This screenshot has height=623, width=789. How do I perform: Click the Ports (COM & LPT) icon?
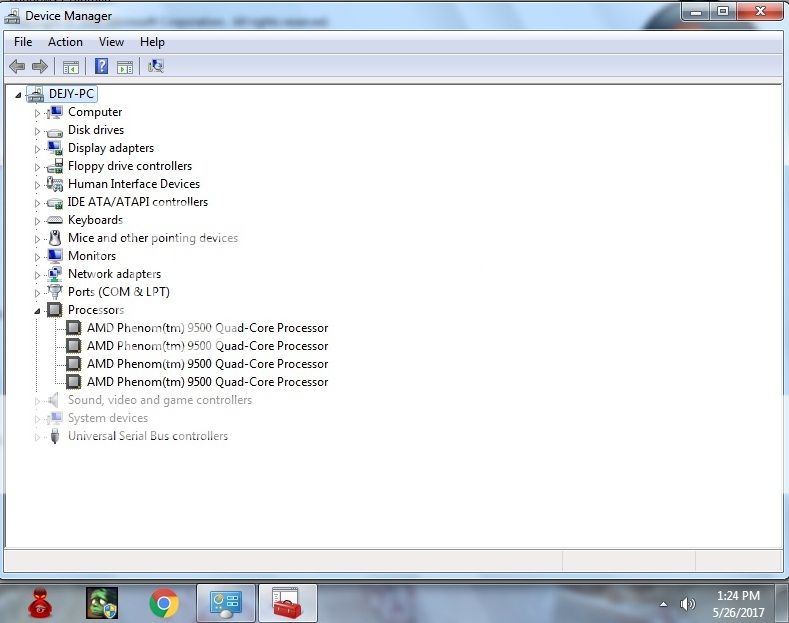click(54, 292)
